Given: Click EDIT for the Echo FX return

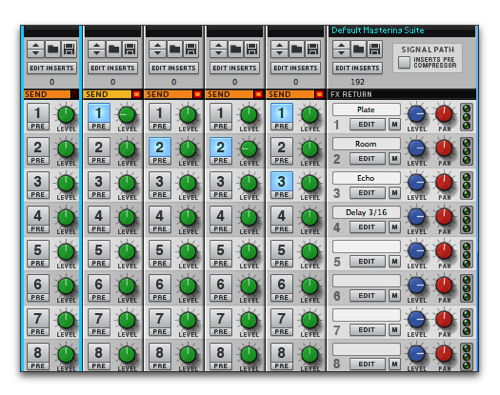Looking at the screenshot, I should (x=367, y=193).
